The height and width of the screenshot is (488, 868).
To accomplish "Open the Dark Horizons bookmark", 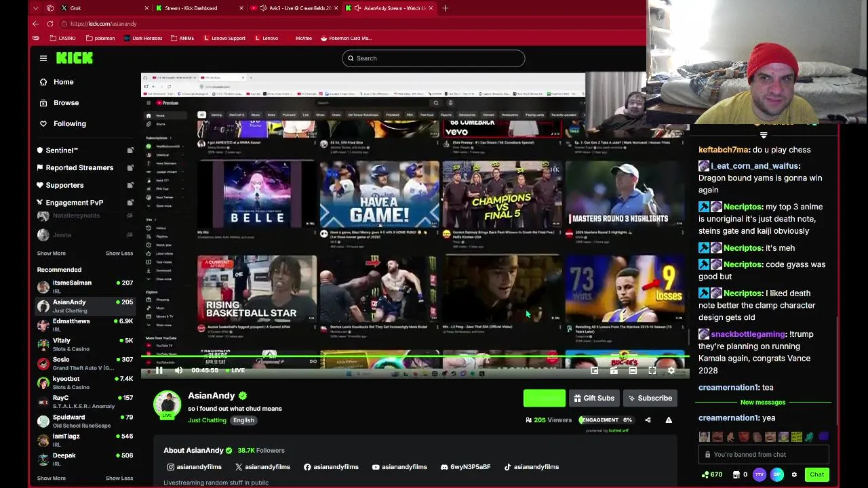I will click(143, 38).
